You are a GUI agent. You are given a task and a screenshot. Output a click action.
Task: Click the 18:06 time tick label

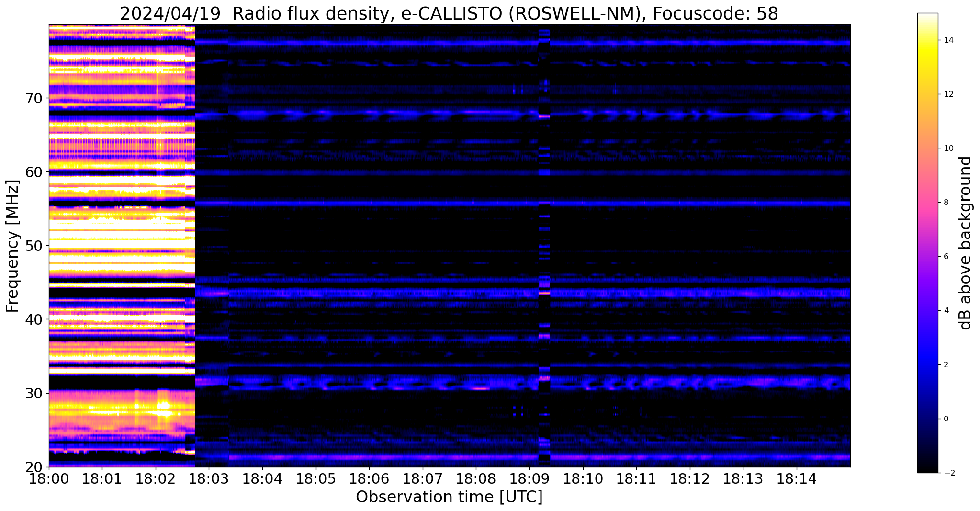369,478
